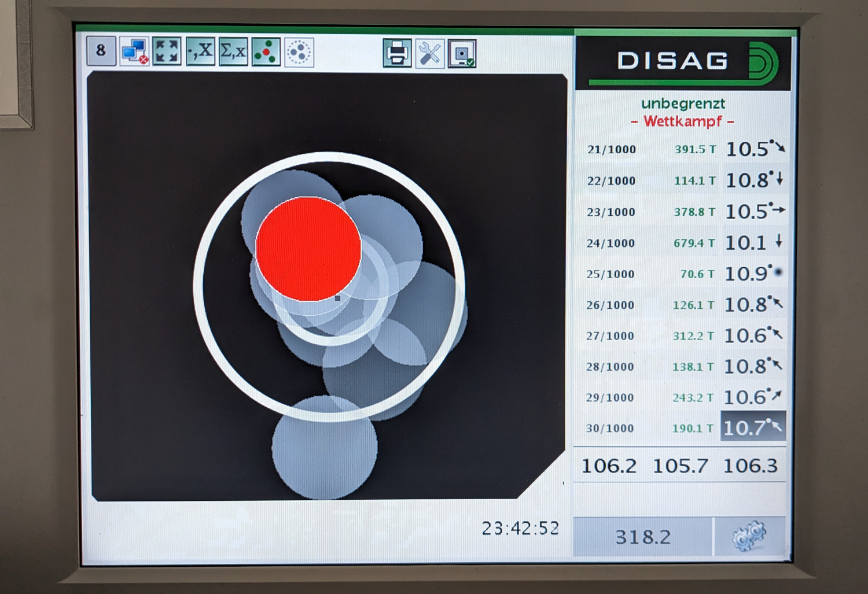Click the network disconnected computers icon
This screenshot has height=594, width=868.
(134, 51)
